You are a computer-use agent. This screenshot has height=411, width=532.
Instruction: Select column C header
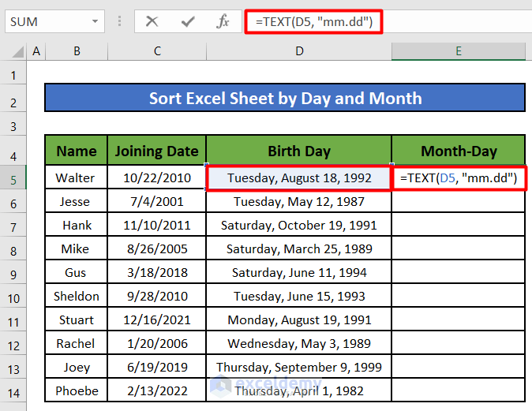(x=157, y=52)
